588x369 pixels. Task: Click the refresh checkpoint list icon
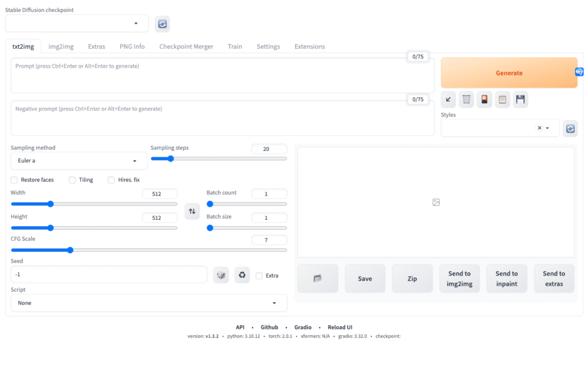pyautogui.click(x=162, y=24)
